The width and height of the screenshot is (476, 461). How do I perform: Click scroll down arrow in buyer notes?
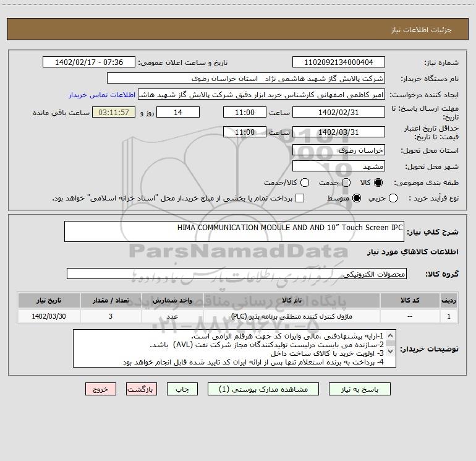click(x=391, y=351)
